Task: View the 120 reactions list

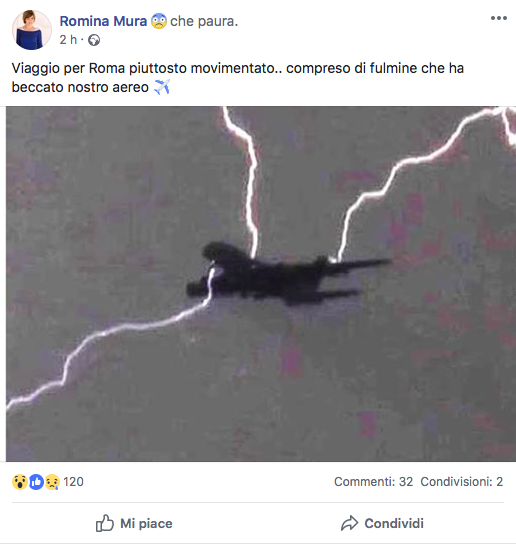Action: [x=73, y=482]
